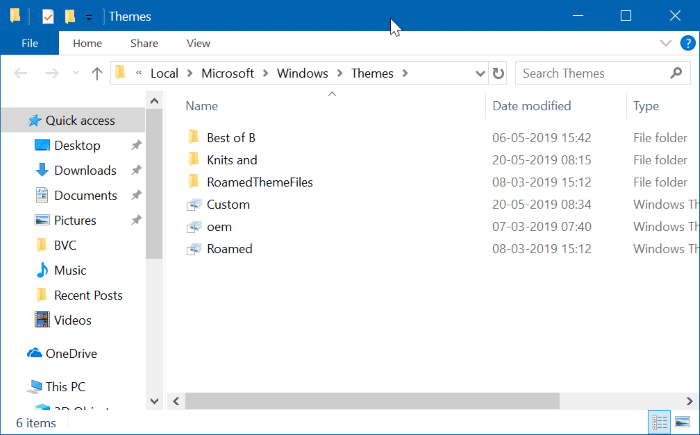Select the Best of B folder

[231, 138]
